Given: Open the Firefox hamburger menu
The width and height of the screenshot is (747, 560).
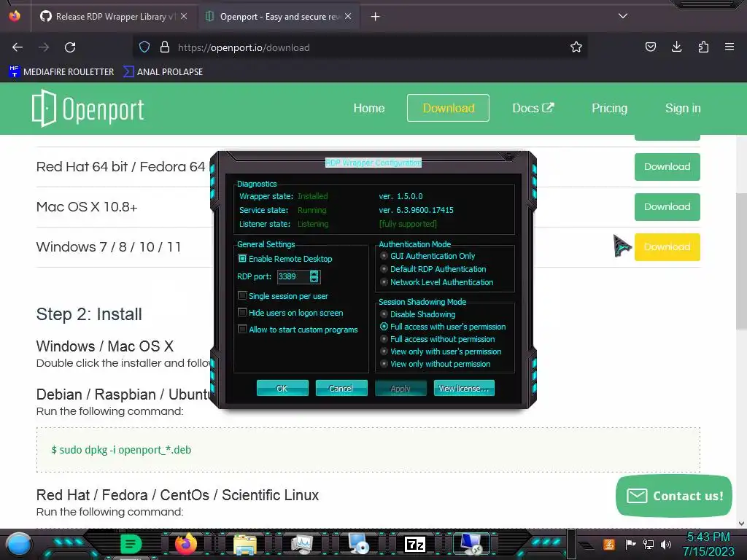Looking at the screenshot, I should 729,47.
